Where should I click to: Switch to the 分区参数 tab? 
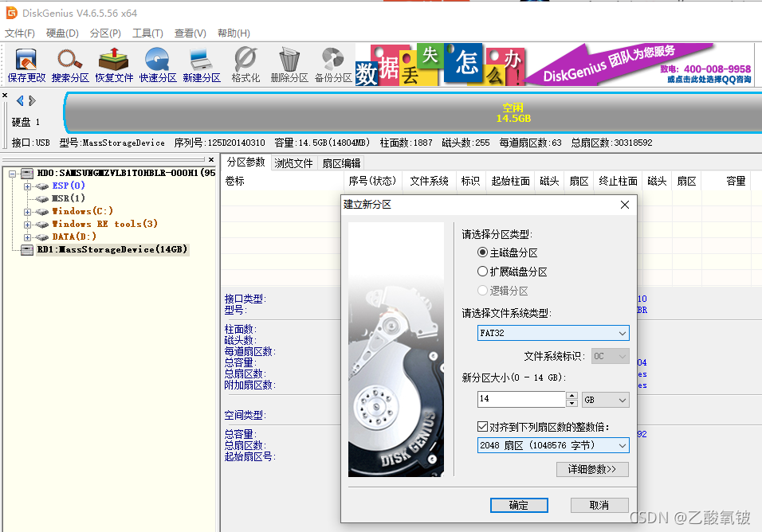point(246,162)
